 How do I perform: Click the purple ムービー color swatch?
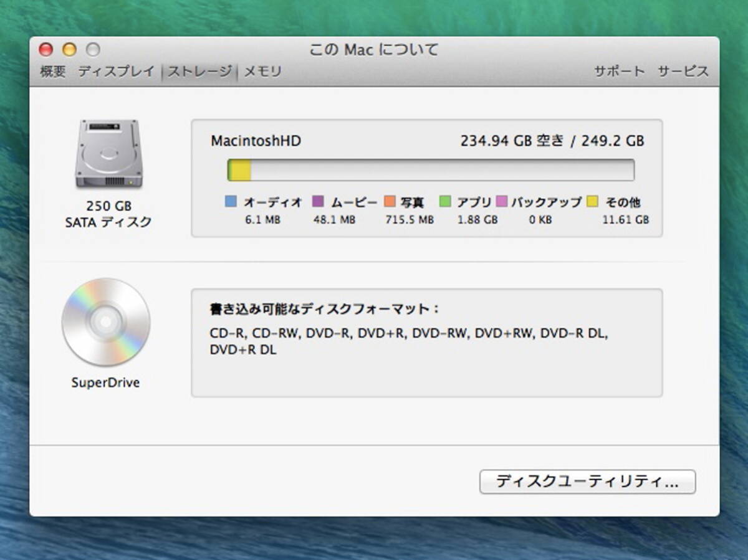click(x=318, y=201)
